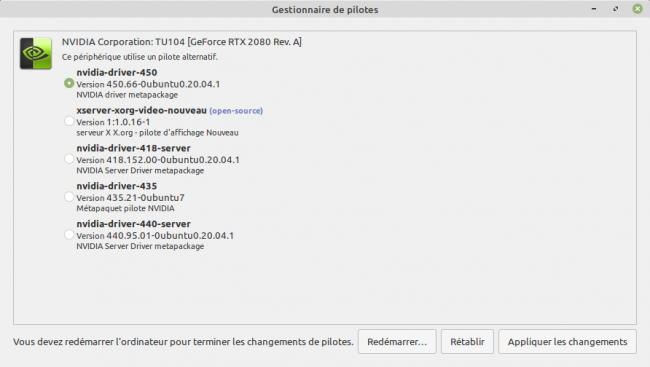Click the Redémarrer... button
This screenshot has height=367, width=650.
pos(397,342)
